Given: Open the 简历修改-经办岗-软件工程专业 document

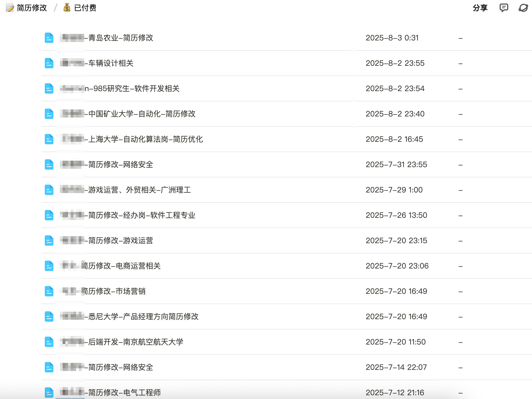Looking at the screenshot, I should click(141, 215).
